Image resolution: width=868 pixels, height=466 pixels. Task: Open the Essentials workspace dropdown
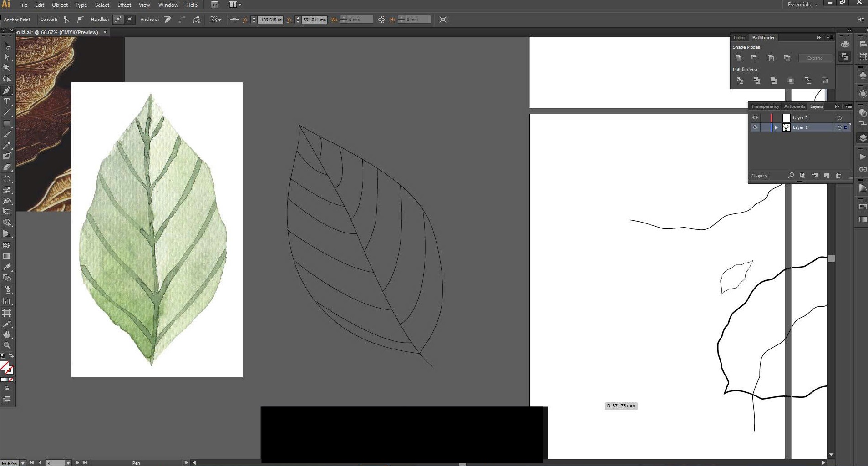802,5
